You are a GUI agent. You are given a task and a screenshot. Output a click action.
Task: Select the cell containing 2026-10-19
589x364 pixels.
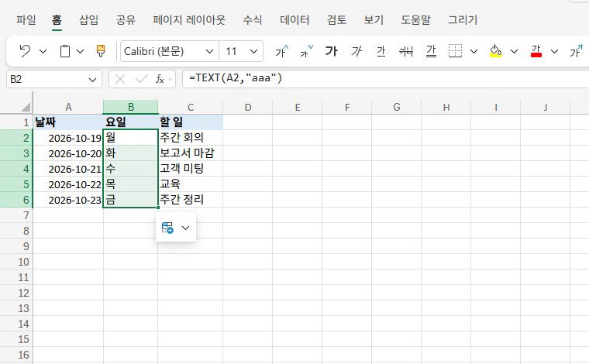pyautogui.click(x=68, y=138)
